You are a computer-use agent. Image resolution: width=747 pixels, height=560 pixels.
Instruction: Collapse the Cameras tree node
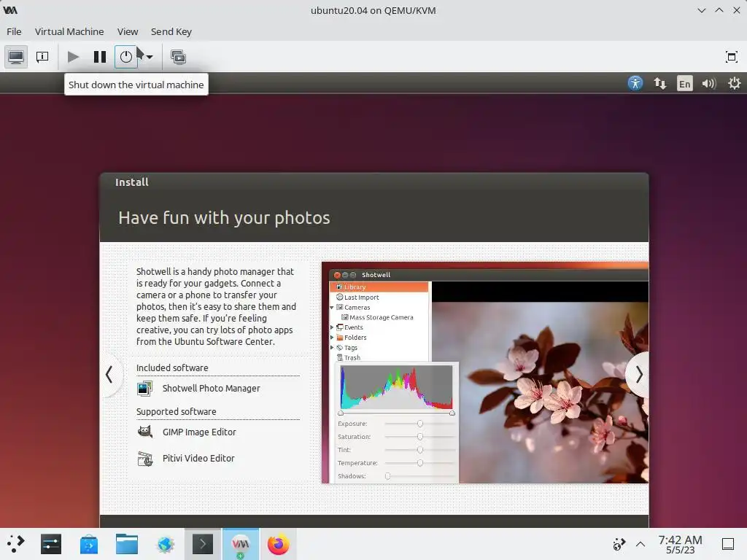click(x=332, y=308)
